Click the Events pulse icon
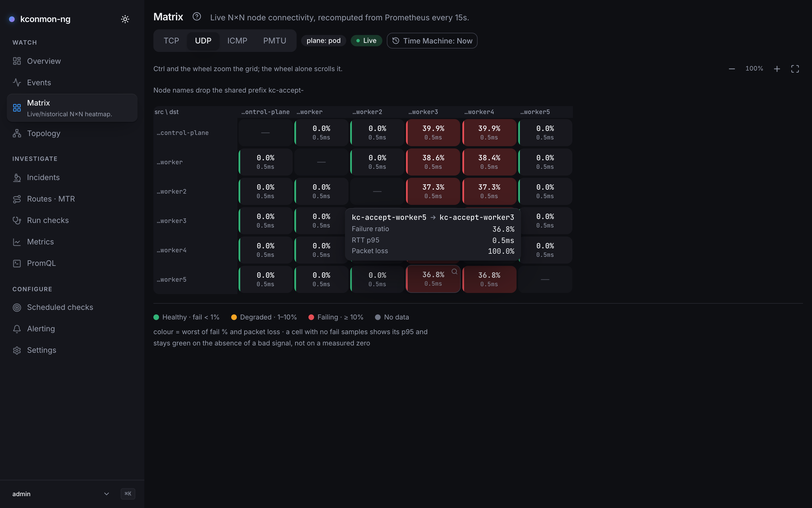This screenshot has height=508, width=812. click(17, 83)
